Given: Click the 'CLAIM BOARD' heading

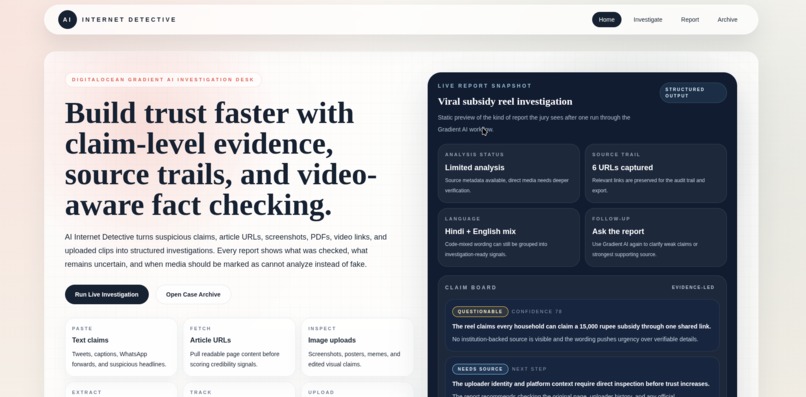Looking at the screenshot, I should coord(471,287).
